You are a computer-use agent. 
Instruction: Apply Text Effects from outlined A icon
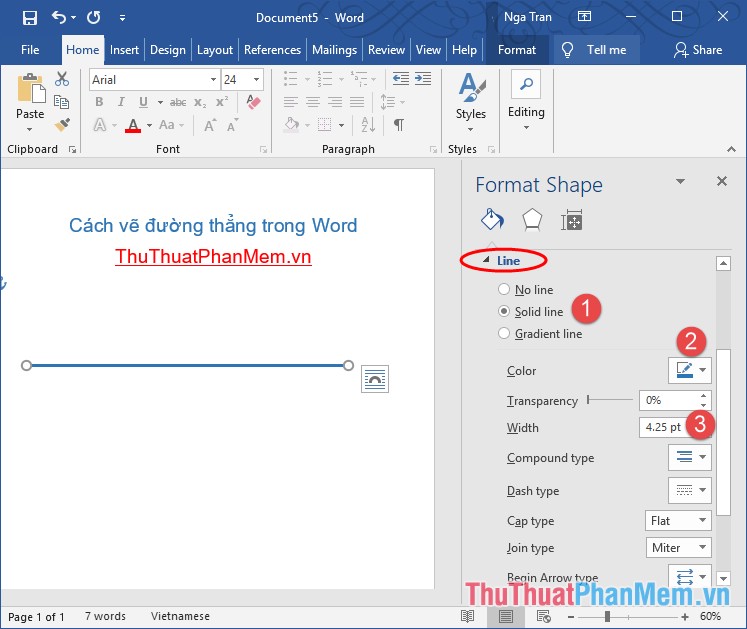pos(100,125)
